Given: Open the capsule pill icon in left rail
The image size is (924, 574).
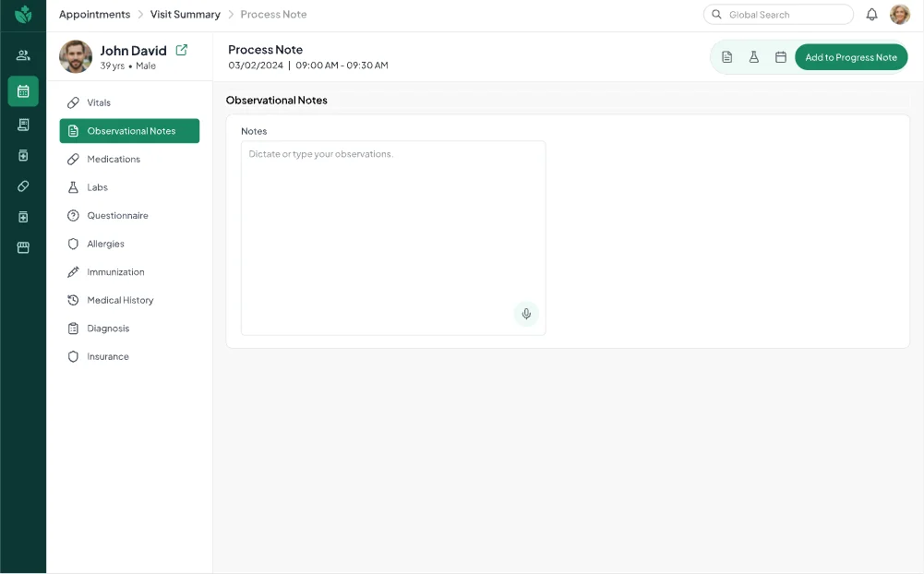Looking at the screenshot, I should [x=23, y=186].
